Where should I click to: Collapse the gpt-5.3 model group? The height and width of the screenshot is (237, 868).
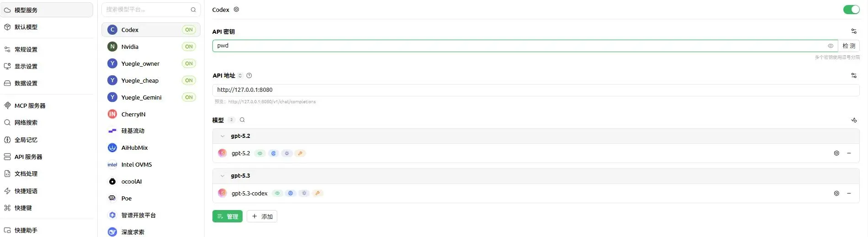(x=222, y=176)
